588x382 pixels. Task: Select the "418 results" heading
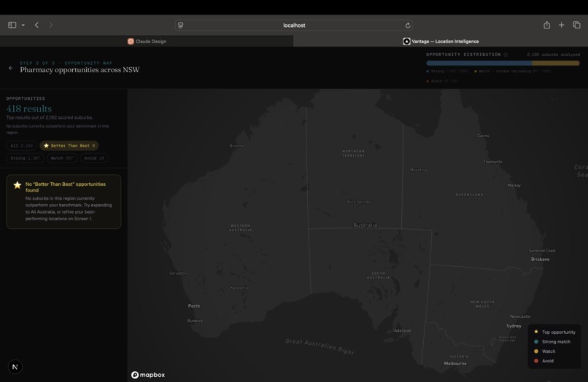[29, 109]
